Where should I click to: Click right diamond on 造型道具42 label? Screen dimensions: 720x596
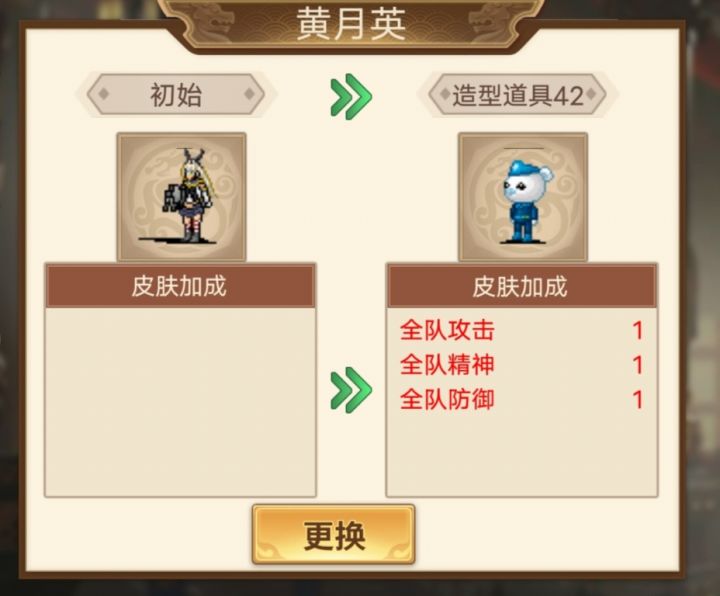(x=591, y=94)
